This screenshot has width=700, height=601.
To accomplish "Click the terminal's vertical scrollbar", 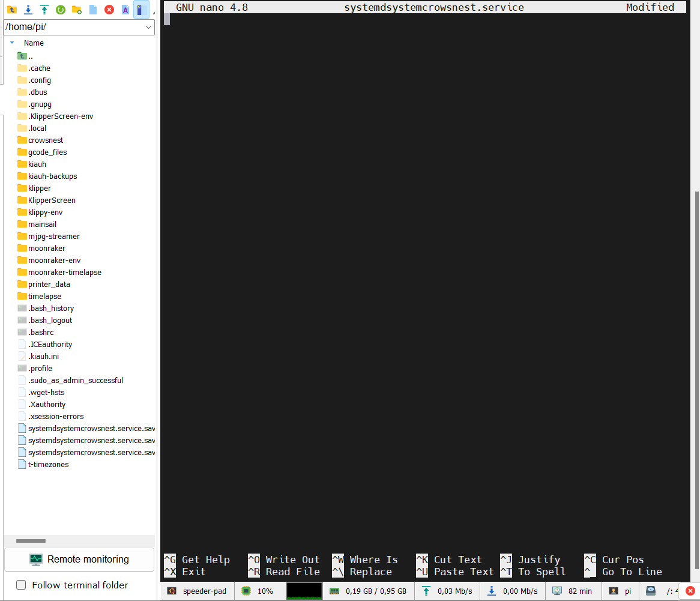I will pyautogui.click(x=697, y=380).
